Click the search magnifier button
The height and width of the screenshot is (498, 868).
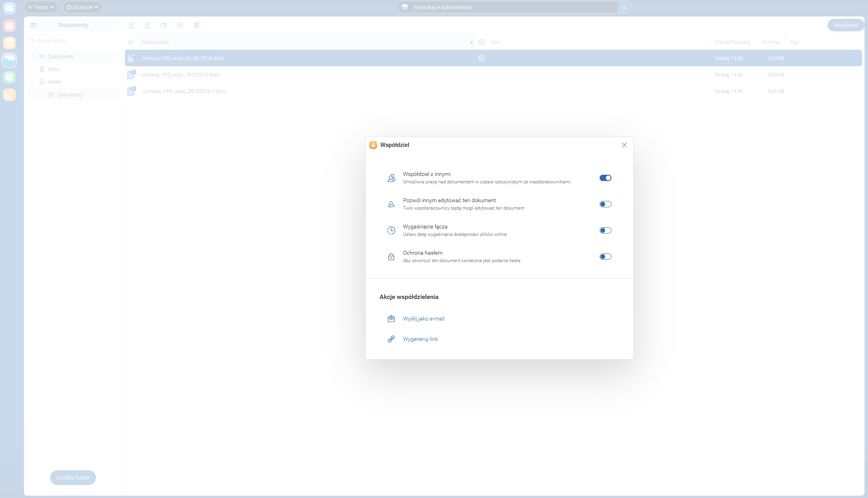click(x=624, y=7)
